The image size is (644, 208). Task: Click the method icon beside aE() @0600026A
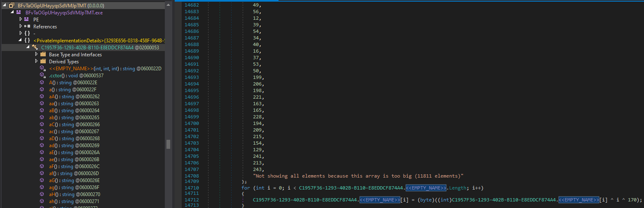pyautogui.click(x=42, y=152)
